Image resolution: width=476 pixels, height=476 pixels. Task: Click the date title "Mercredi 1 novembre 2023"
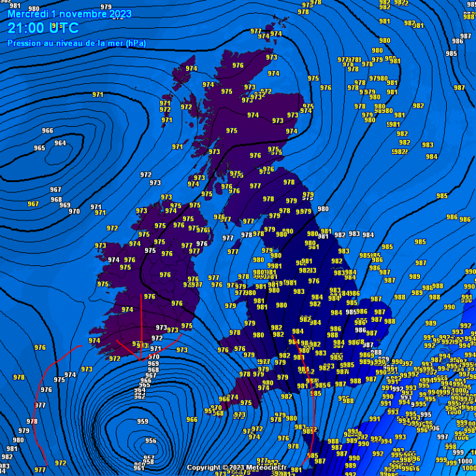pyautogui.click(x=70, y=14)
